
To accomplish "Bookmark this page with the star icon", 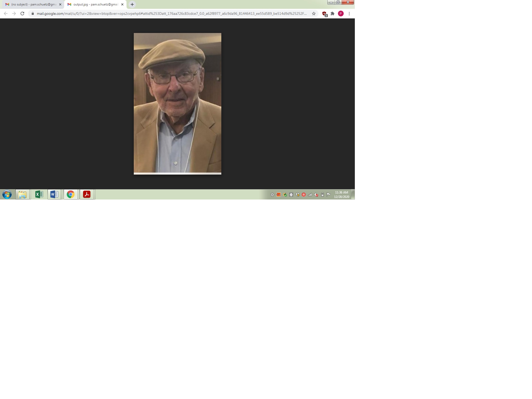I will click(314, 14).
